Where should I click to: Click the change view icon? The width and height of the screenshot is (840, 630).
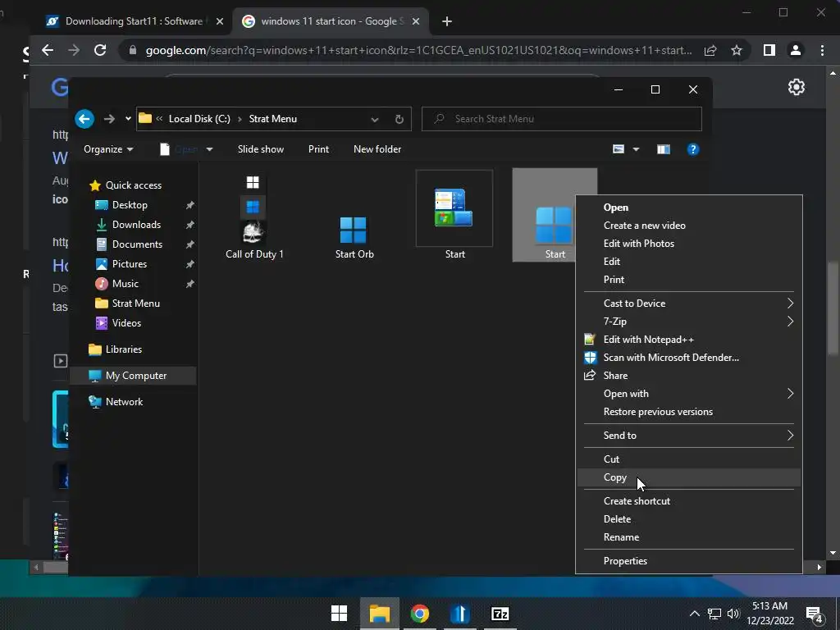click(x=619, y=149)
